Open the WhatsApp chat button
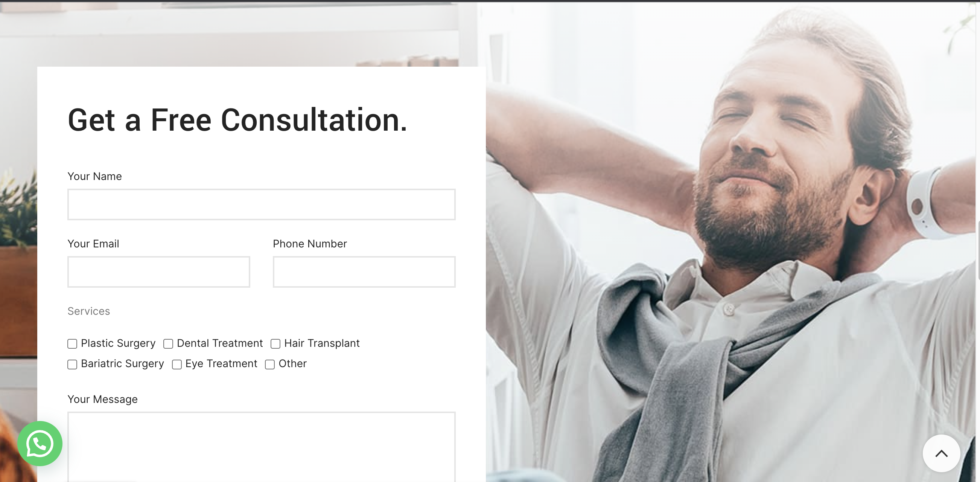 40,444
